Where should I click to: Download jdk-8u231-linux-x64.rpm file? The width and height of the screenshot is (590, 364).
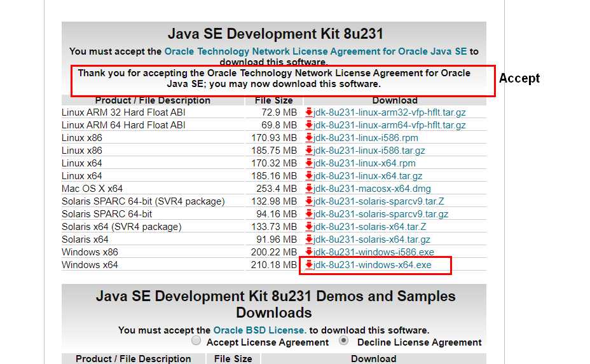[x=364, y=163]
